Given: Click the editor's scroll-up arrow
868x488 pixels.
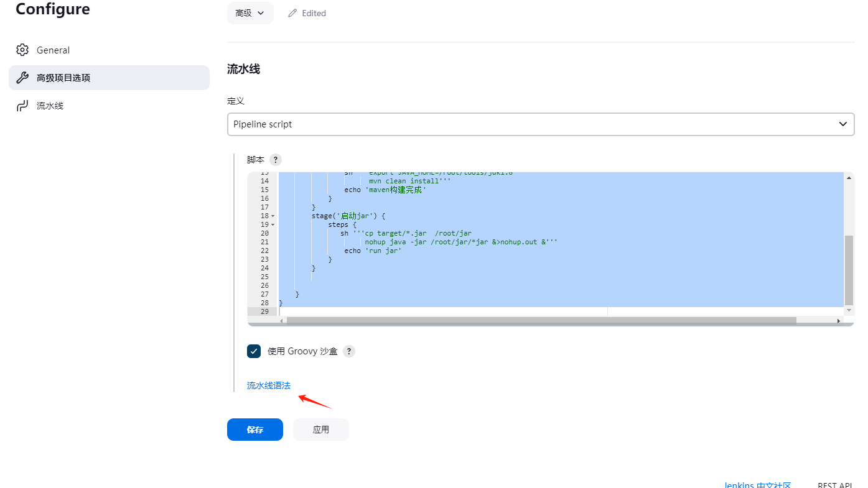Looking at the screenshot, I should (x=849, y=177).
